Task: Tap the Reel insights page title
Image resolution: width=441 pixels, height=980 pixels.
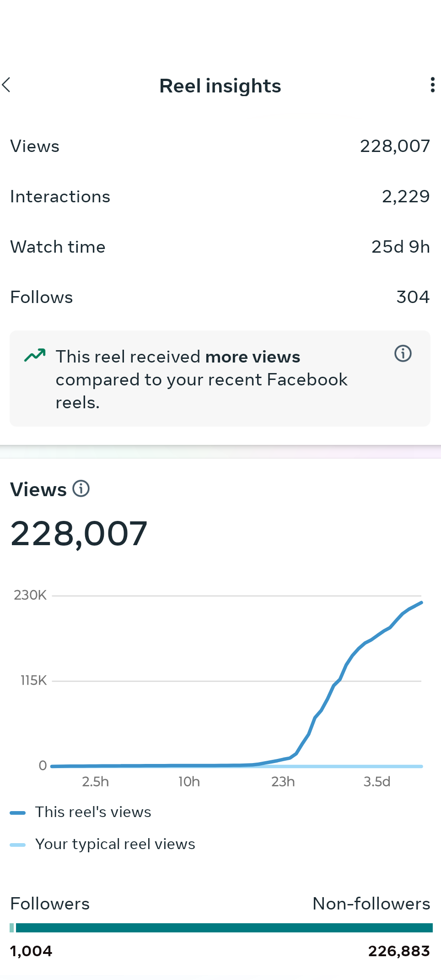Action: [220, 86]
